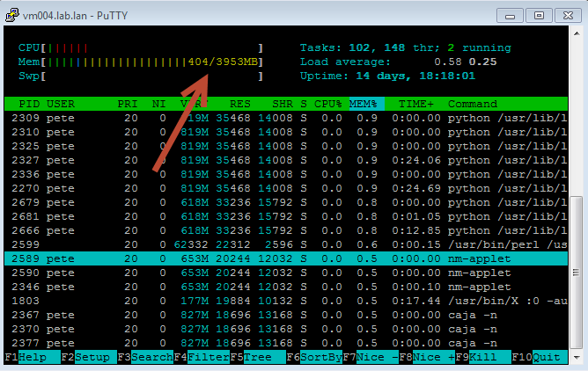Viewport: 588px width, 371px height.
Task: Toggle F5 Tree view in footer
Action: point(260,358)
